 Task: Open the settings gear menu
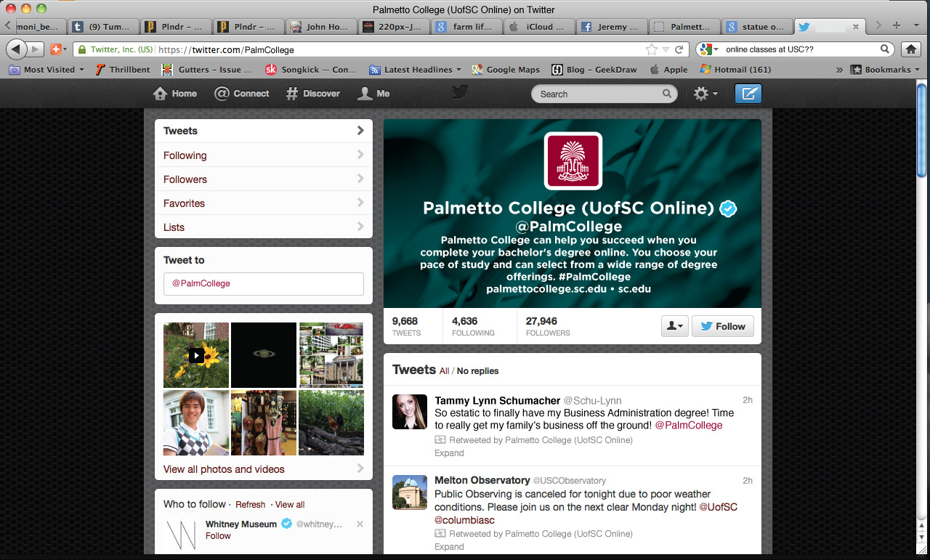705,94
